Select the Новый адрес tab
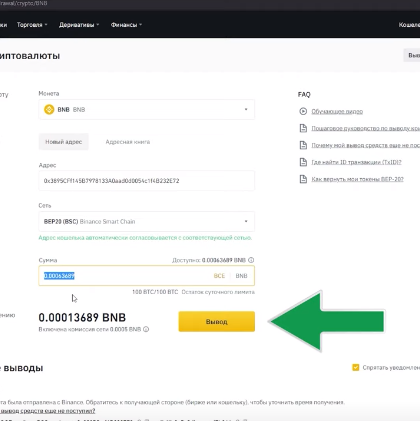This screenshot has width=420, height=421. tap(64, 142)
